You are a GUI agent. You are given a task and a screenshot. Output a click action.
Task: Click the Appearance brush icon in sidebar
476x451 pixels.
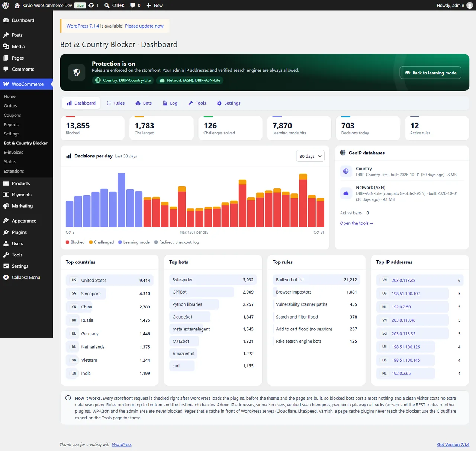pos(6,221)
